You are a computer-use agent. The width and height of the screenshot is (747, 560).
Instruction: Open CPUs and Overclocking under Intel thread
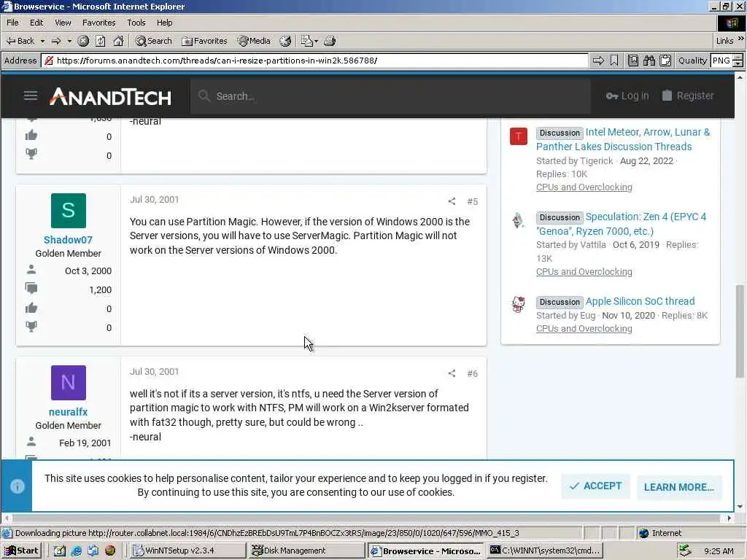pos(584,187)
